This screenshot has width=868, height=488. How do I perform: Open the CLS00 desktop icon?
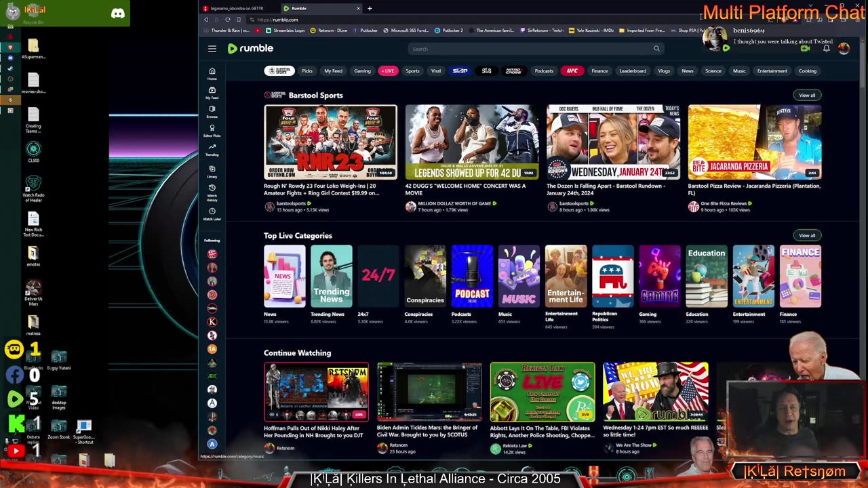pyautogui.click(x=33, y=152)
